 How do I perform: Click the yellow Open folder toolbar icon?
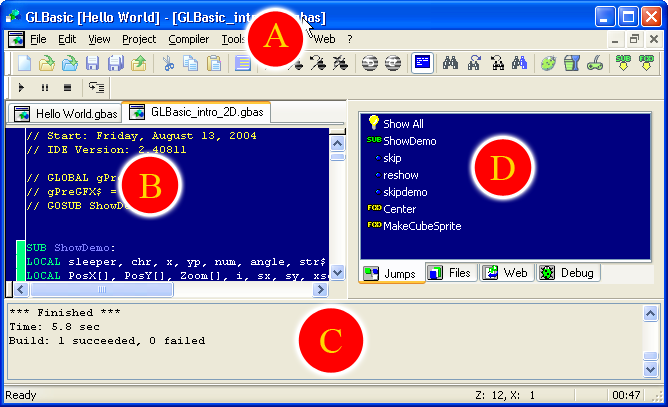46,64
